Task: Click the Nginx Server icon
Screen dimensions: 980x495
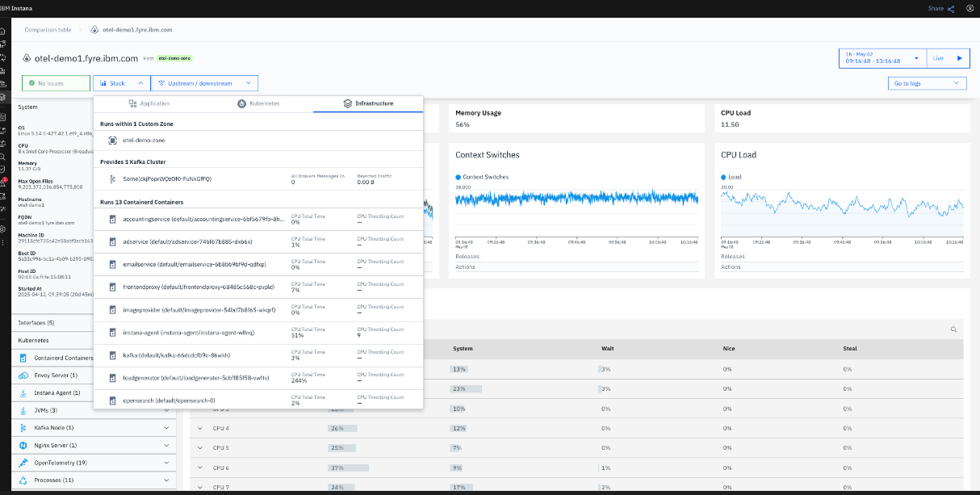Action: pyautogui.click(x=21, y=445)
